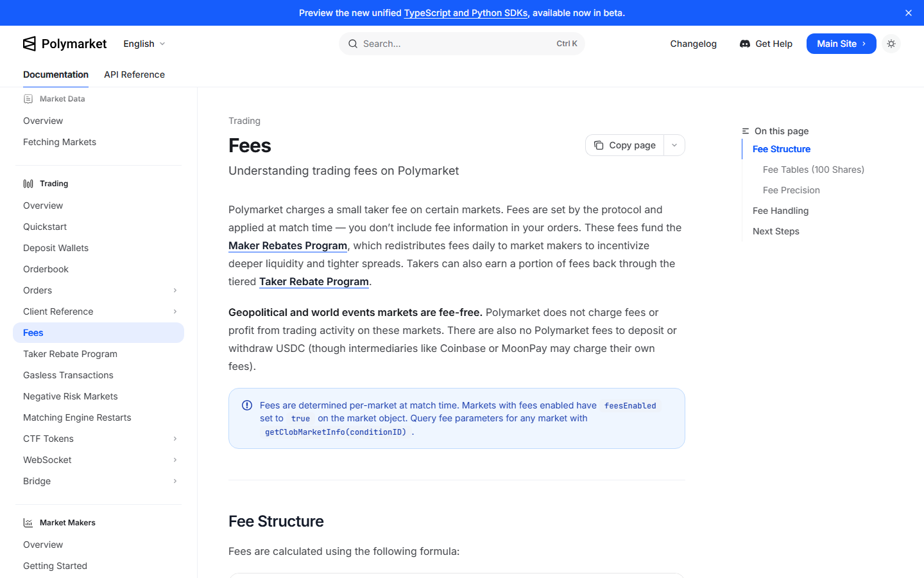Image resolution: width=924 pixels, height=578 pixels.
Task: Switch to the API Reference tab
Action: 134,74
